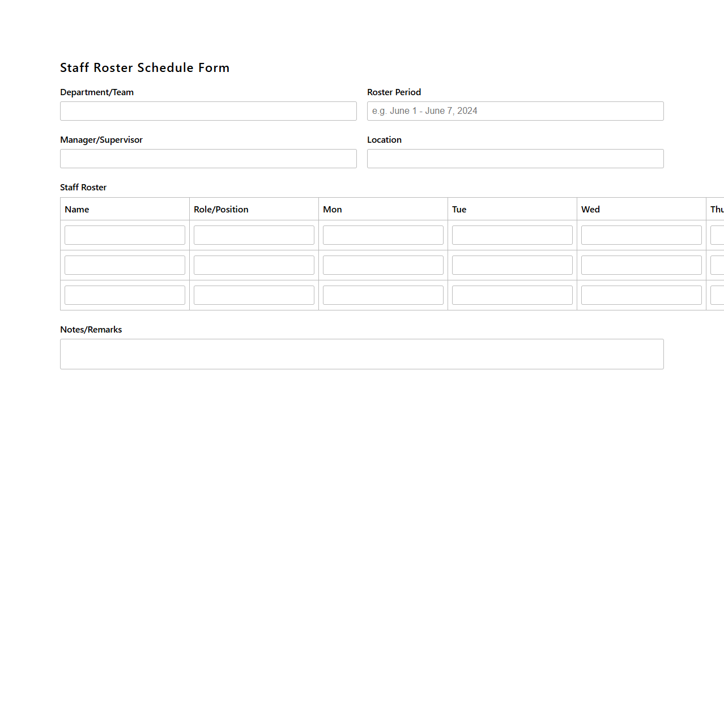Select the Name column header
The height and width of the screenshot is (728, 724).
coord(77,209)
